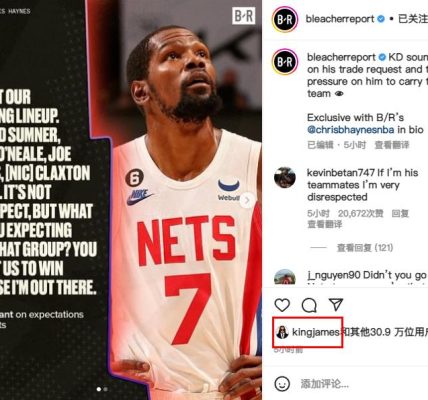Select the second carousel dot indicator

[x=105, y=389]
